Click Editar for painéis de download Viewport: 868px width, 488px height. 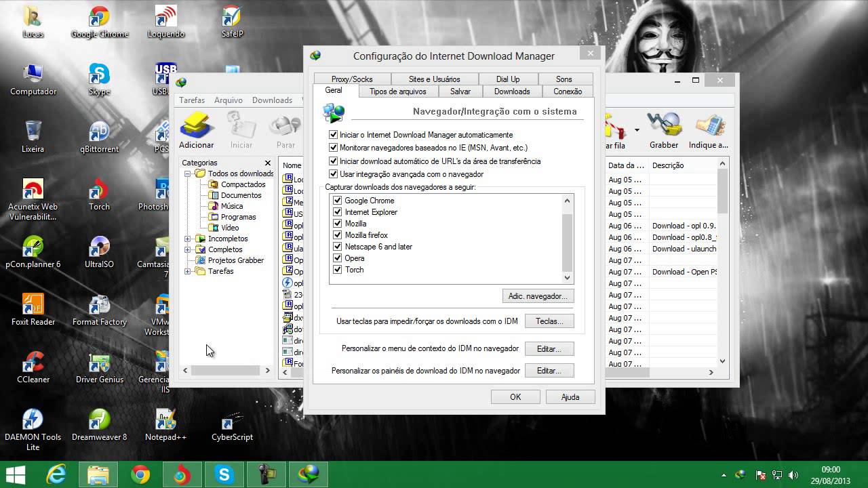point(549,371)
